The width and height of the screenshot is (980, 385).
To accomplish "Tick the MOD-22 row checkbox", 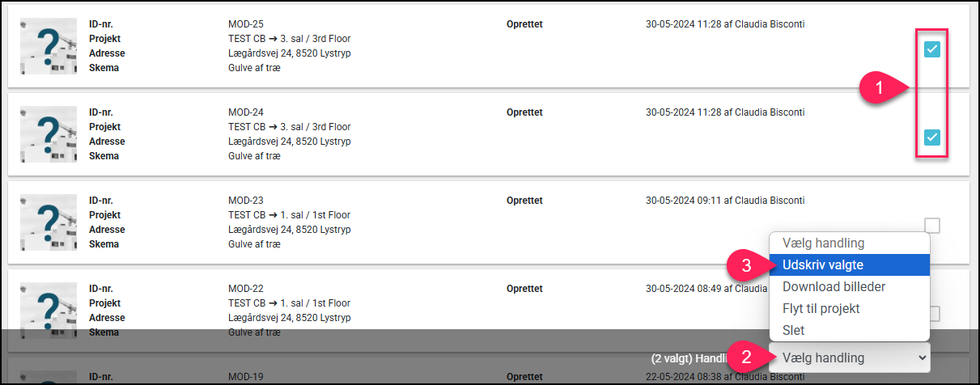I will click(x=934, y=314).
